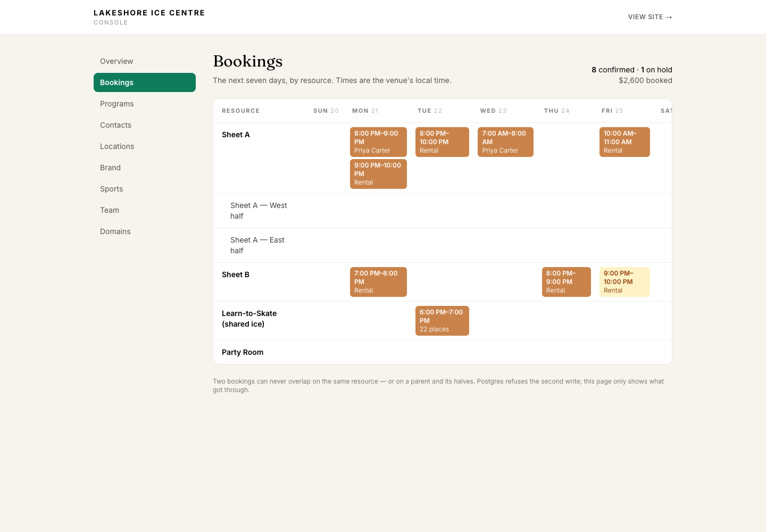Open the Learn-to-Skate 22 places booking
This screenshot has height=532, width=766.
coord(442,321)
